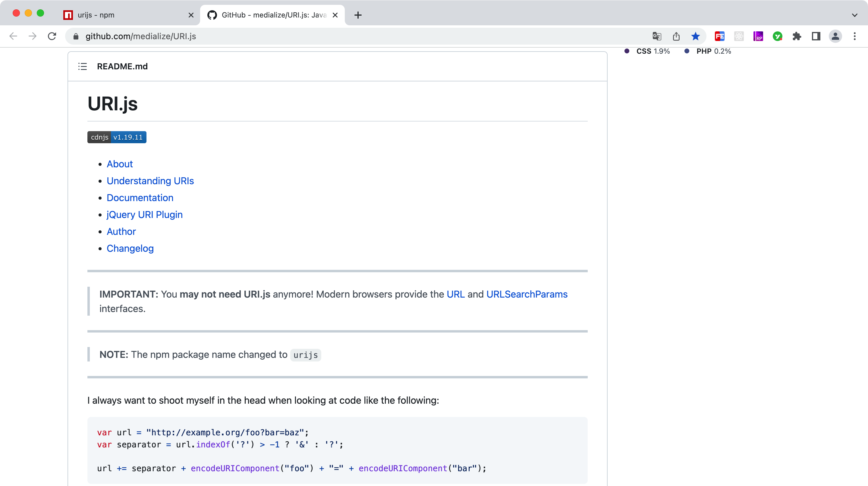Toggle the browser side panel icon

pyautogui.click(x=816, y=36)
